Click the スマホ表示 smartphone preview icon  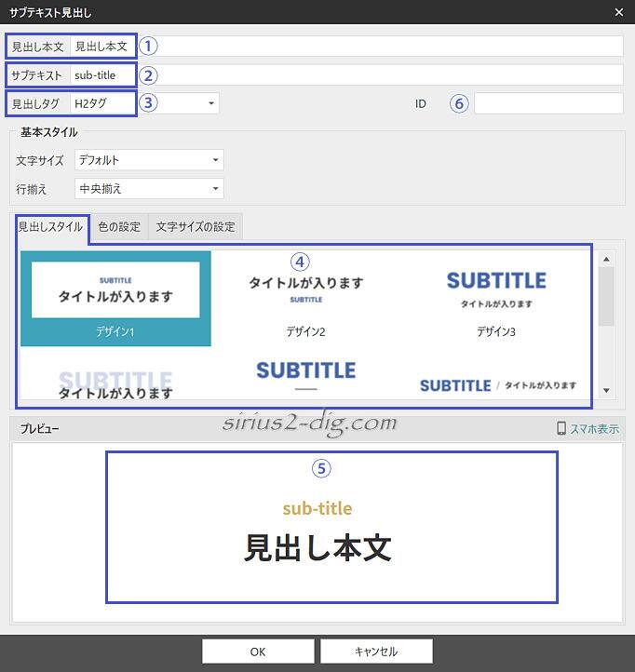[561, 428]
